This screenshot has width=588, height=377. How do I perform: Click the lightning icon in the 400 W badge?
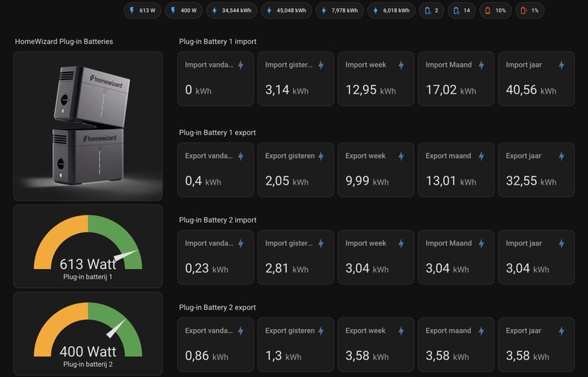click(x=173, y=10)
